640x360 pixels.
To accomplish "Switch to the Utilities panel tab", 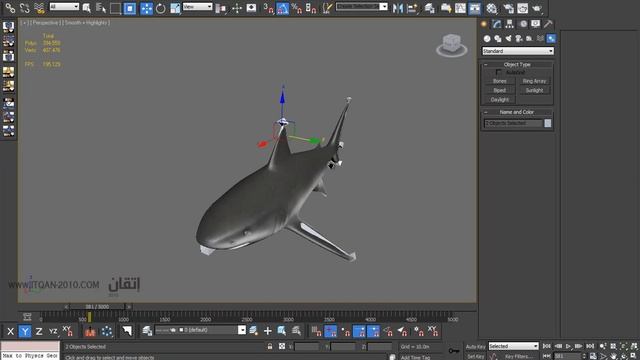I will coord(548,24).
